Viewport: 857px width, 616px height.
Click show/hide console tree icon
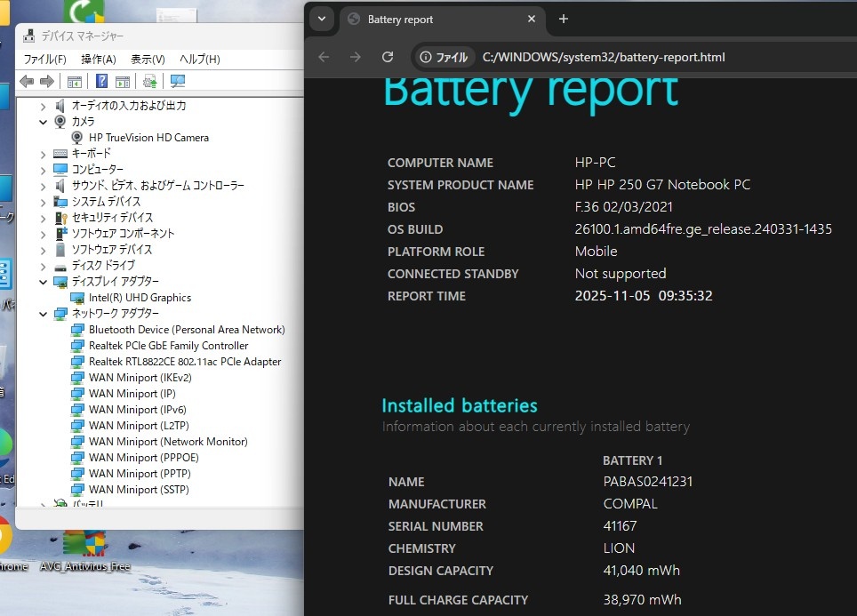[75, 82]
